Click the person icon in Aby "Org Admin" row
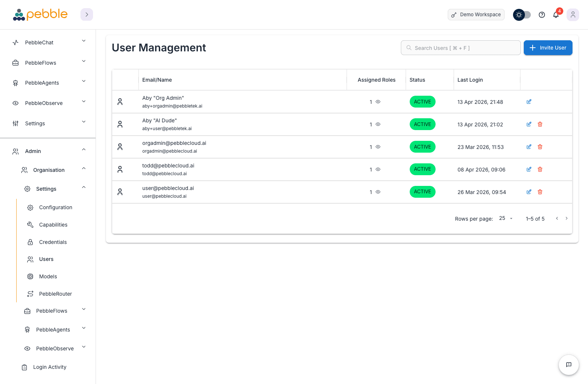 click(120, 102)
